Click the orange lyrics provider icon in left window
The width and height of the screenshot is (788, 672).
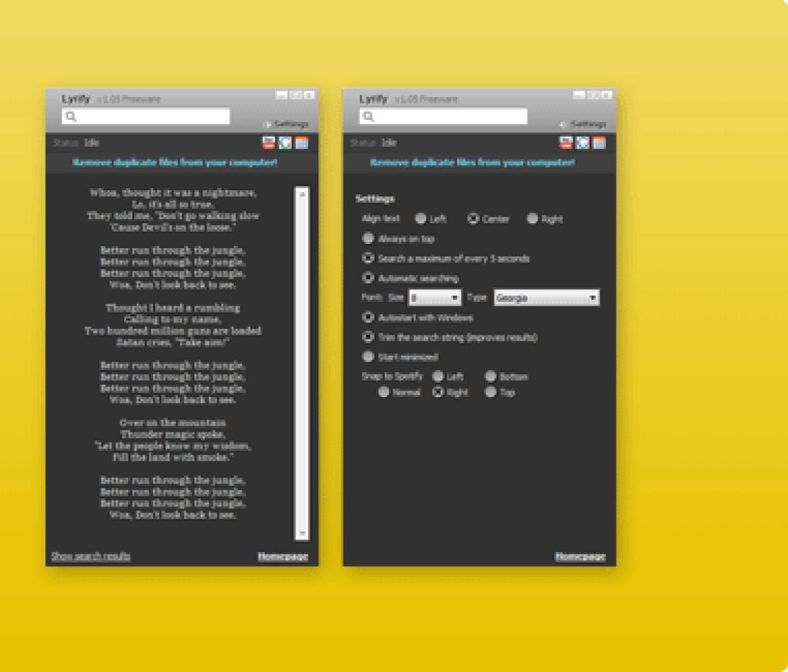coord(301,143)
